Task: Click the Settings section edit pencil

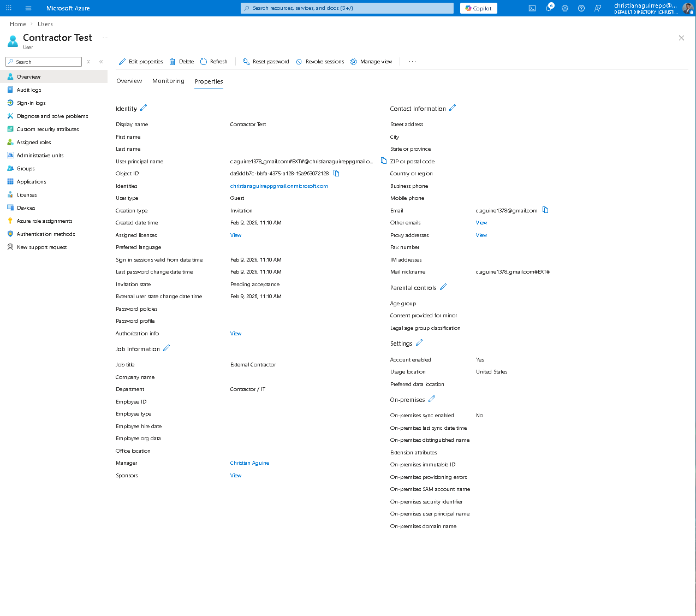Action: tap(419, 343)
